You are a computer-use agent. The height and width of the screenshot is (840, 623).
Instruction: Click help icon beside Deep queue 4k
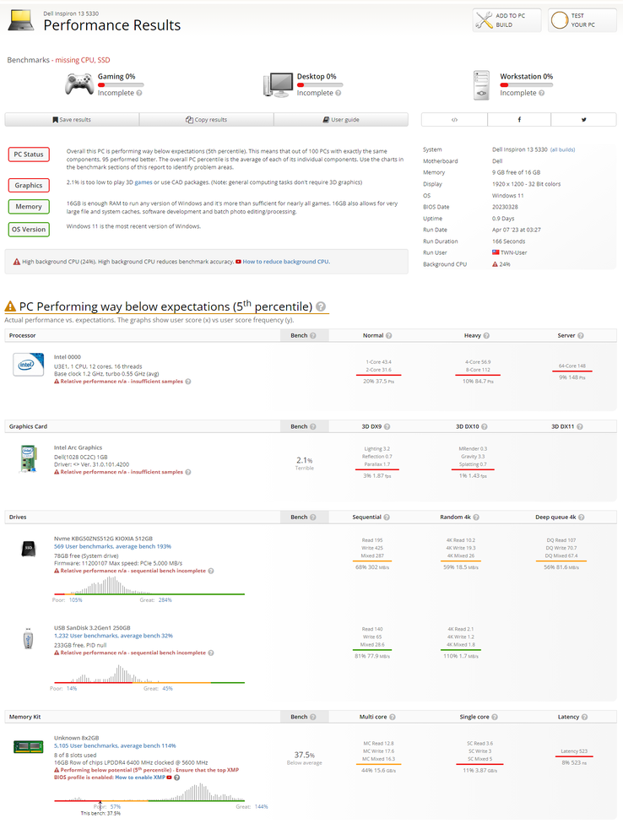[x=582, y=518]
